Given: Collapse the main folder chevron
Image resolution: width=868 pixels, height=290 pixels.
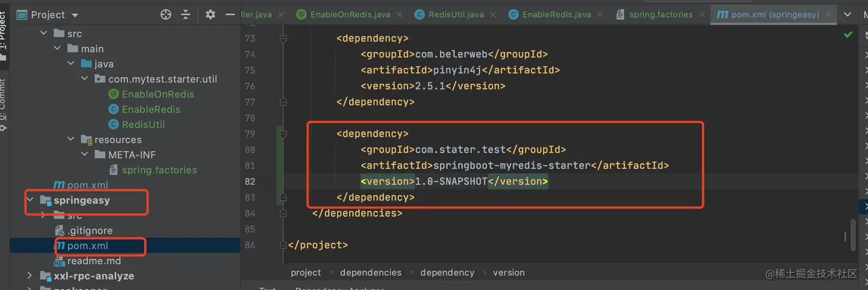Looking at the screenshot, I should coord(57,49).
